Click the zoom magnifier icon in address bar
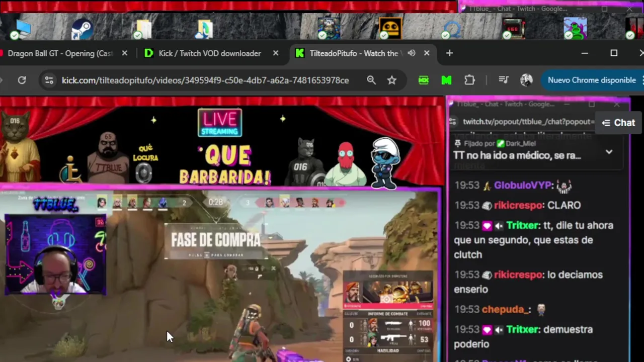 click(x=371, y=80)
